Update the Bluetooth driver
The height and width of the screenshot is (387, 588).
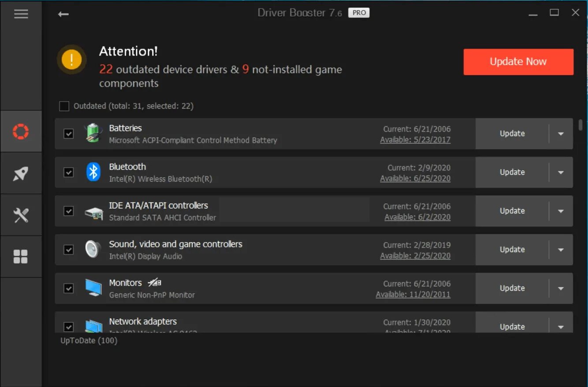point(512,172)
